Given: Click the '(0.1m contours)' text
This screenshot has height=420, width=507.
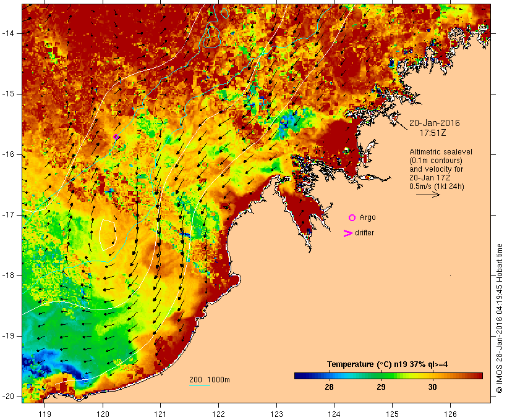Looking at the screenshot, I should tap(435, 161).
